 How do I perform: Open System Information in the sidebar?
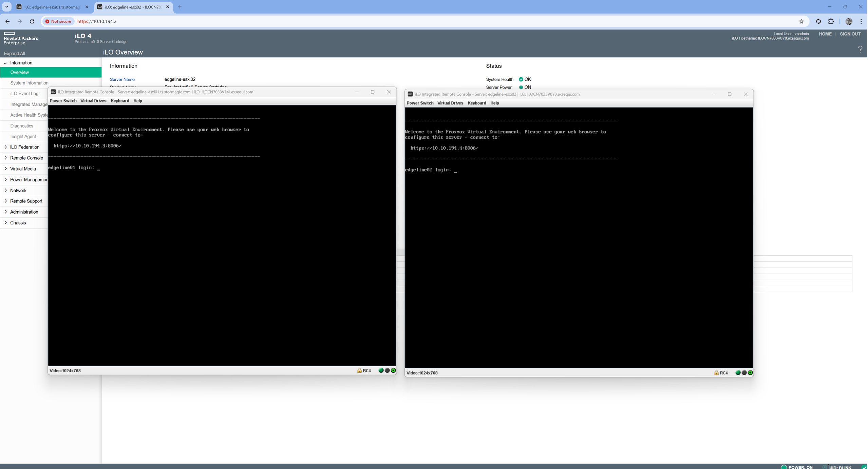tap(29, 83)
